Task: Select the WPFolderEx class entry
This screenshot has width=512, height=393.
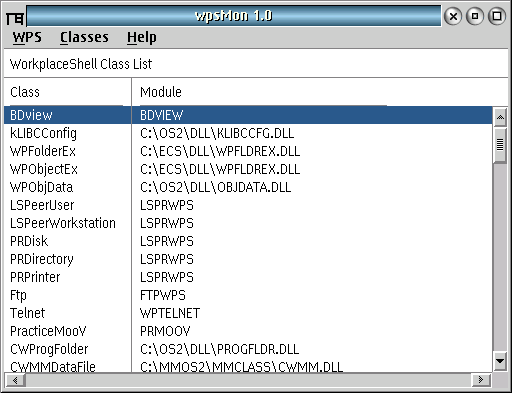Action: pos(43,151)
